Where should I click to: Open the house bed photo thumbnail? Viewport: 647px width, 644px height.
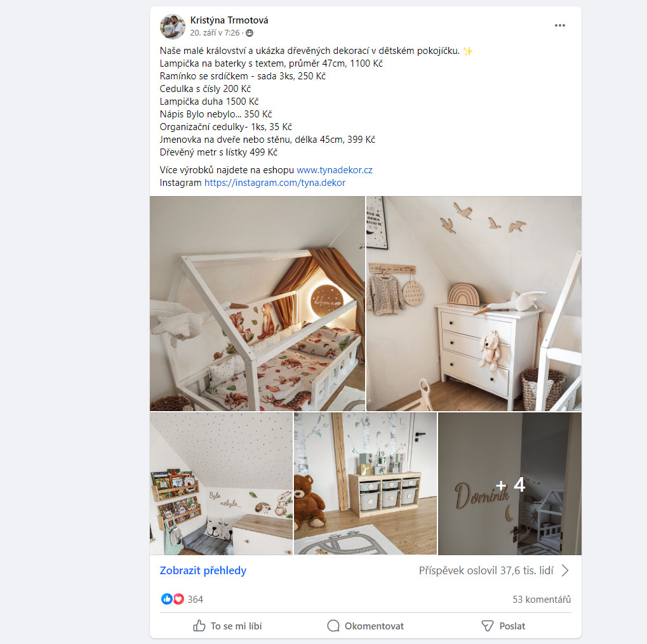(257, 303)
